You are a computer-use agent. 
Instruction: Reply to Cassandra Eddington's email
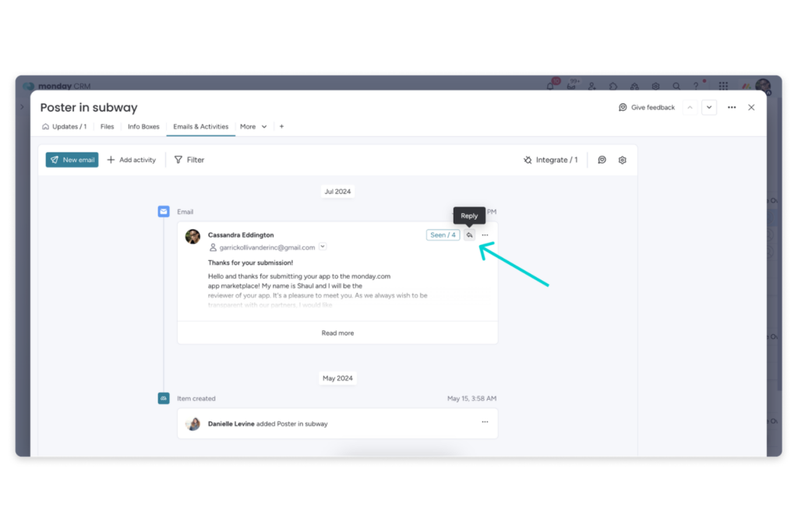pyautogui.click(x=469, y=235)
